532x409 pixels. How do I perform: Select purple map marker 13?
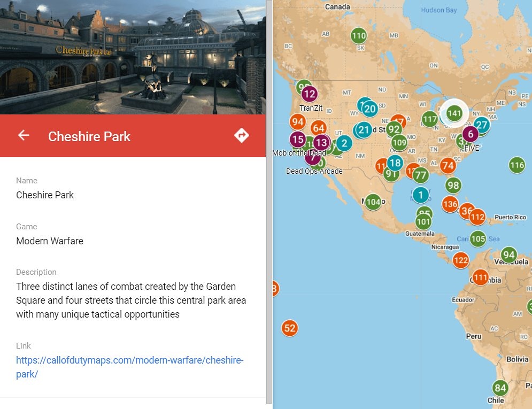(x=321, y=143)
